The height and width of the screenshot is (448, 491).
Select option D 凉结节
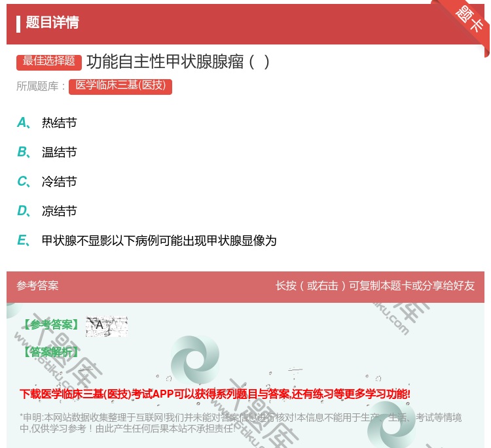(x=47, y=211)
